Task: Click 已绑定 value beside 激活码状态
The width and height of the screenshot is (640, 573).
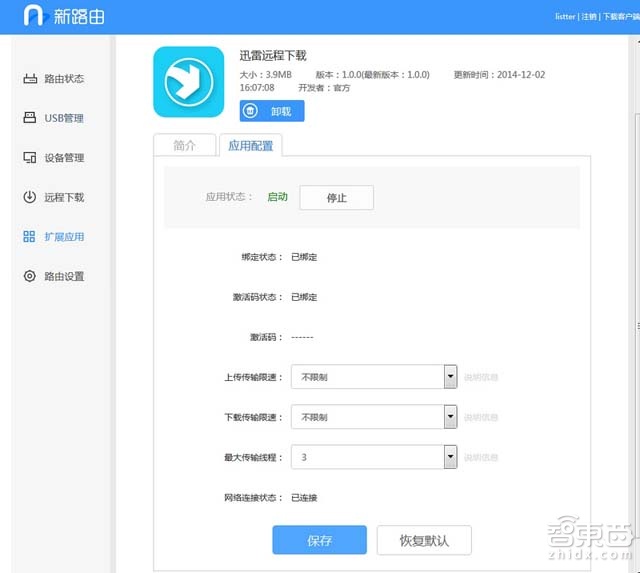Action: (304, 297)
